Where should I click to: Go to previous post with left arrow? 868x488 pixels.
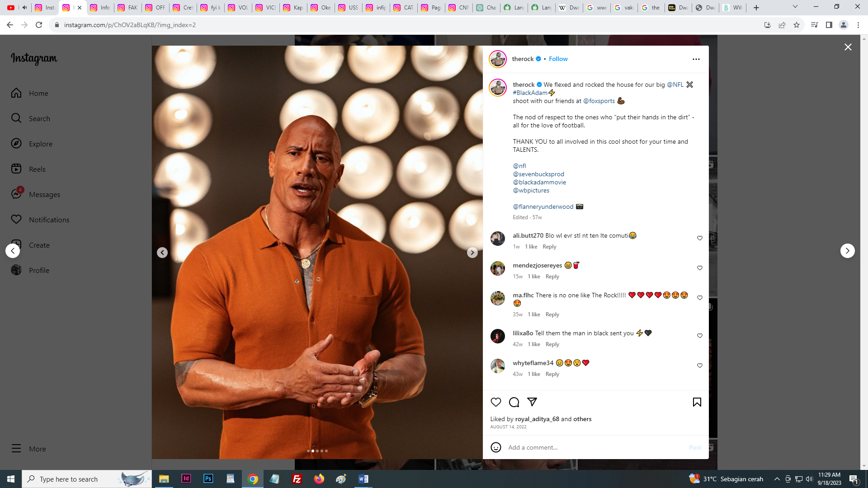point(13,251)
